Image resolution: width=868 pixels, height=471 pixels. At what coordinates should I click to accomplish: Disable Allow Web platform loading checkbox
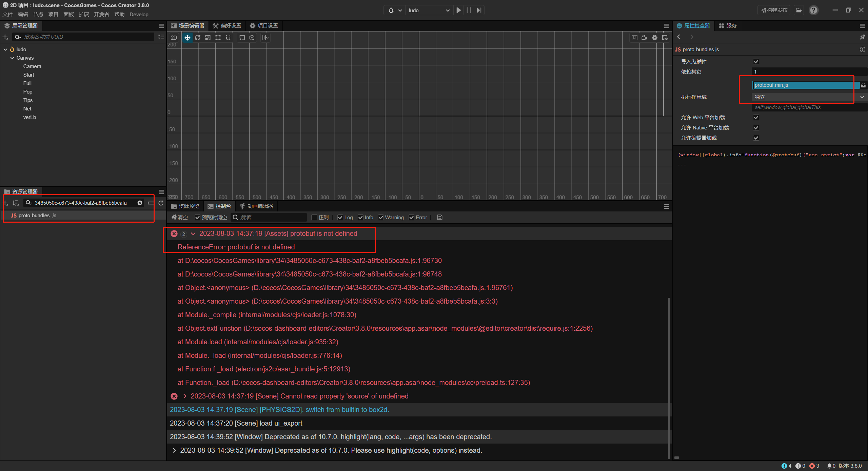click(x=756, y=118)
